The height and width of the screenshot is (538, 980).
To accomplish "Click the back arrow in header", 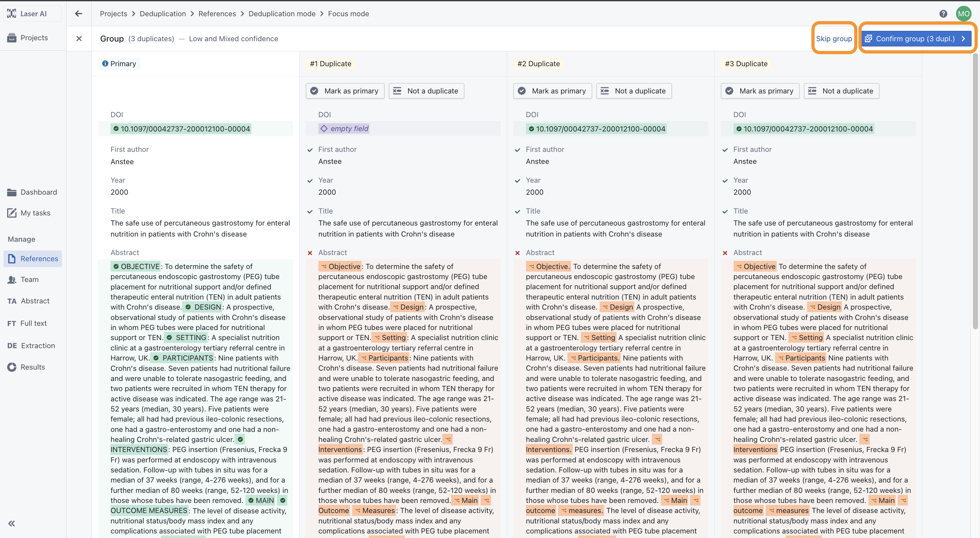I will coord(79,14).
